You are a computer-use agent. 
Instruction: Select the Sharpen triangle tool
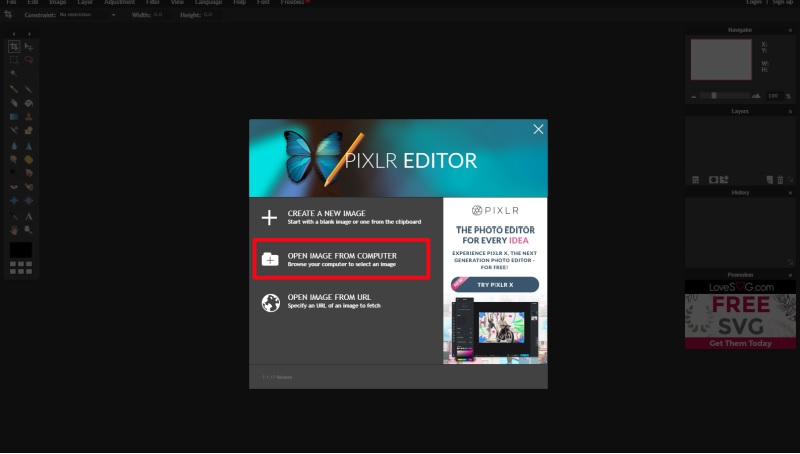click(x=29, y=146)
